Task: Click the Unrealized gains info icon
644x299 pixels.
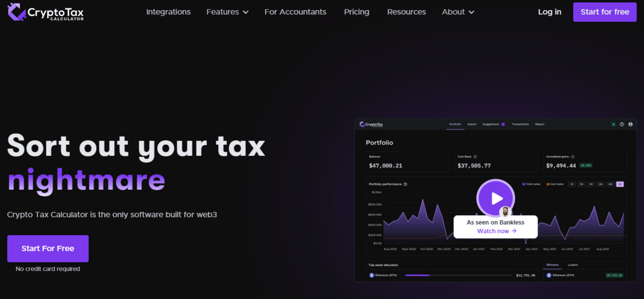Action: (573, 157)
